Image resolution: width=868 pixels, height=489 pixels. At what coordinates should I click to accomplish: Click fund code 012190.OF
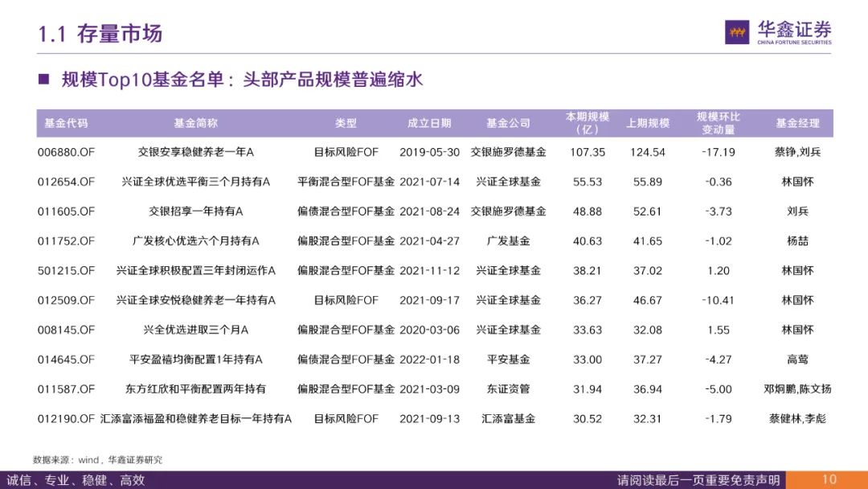pyautogui.click(x=68, y=419)
